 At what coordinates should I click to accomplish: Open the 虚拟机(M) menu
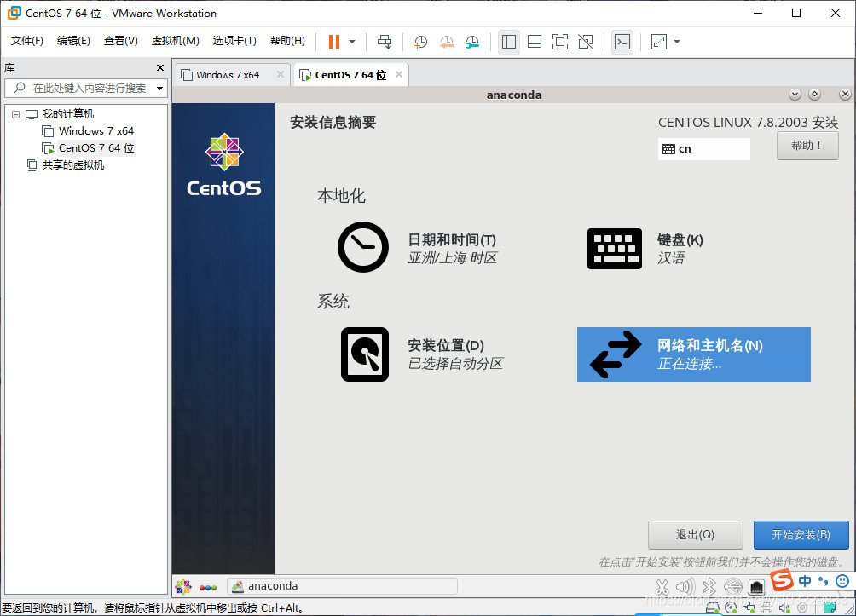tap(175, 40)
